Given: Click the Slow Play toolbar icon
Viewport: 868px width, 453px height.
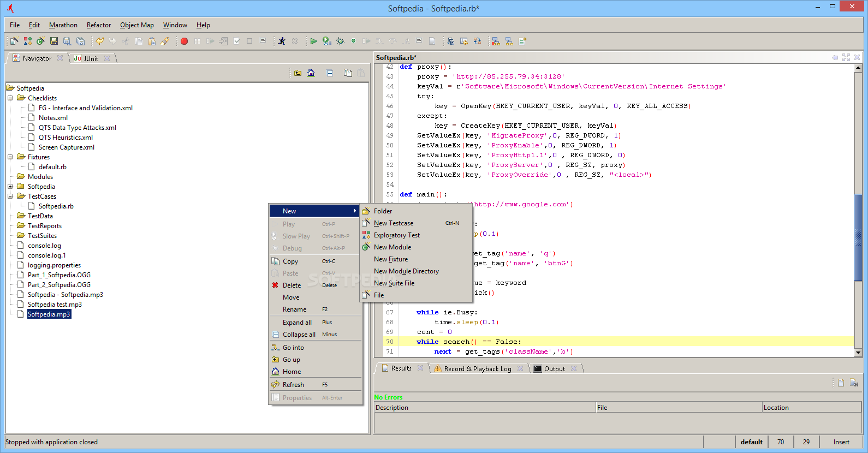Looking at the screenshot, I should coord(326,41).
